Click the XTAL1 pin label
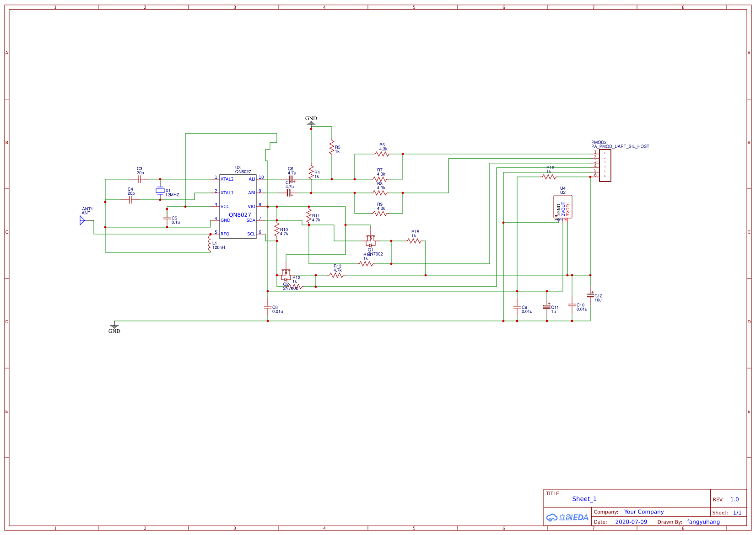The image size is (756, 535). (x=227, y=193)
